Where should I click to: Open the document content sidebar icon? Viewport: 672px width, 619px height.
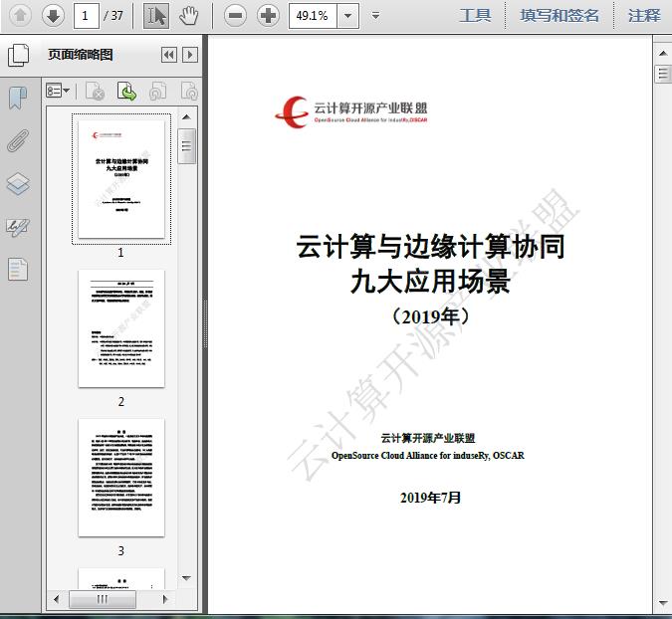click(18, 270)
